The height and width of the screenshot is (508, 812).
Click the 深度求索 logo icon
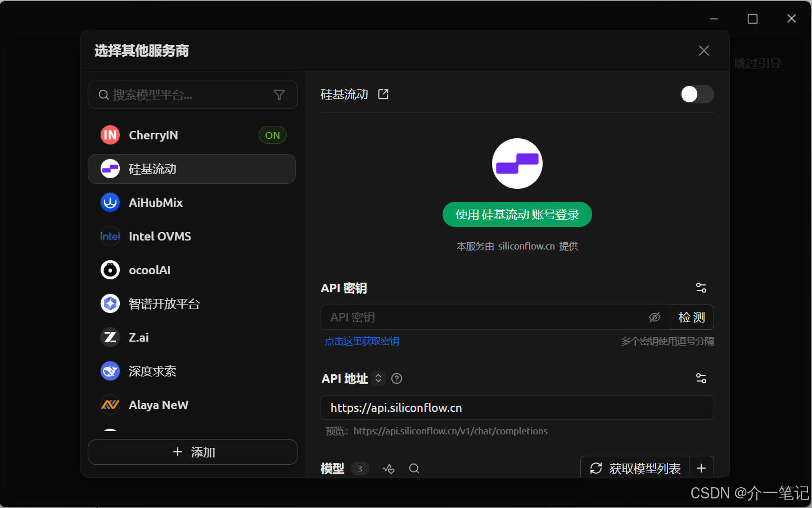(x=110, y=371)
